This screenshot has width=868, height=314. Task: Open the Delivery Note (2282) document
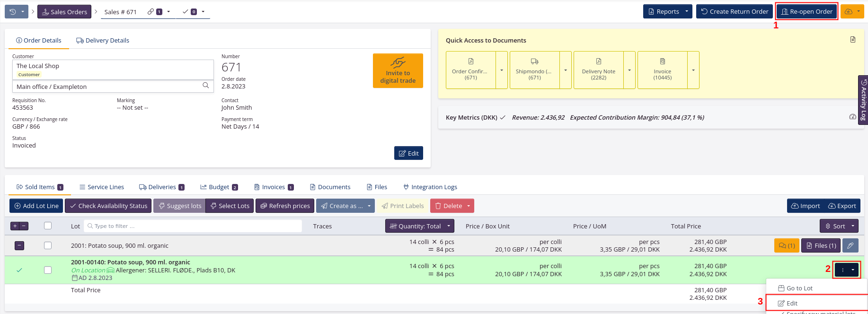(x=598, y=70)
